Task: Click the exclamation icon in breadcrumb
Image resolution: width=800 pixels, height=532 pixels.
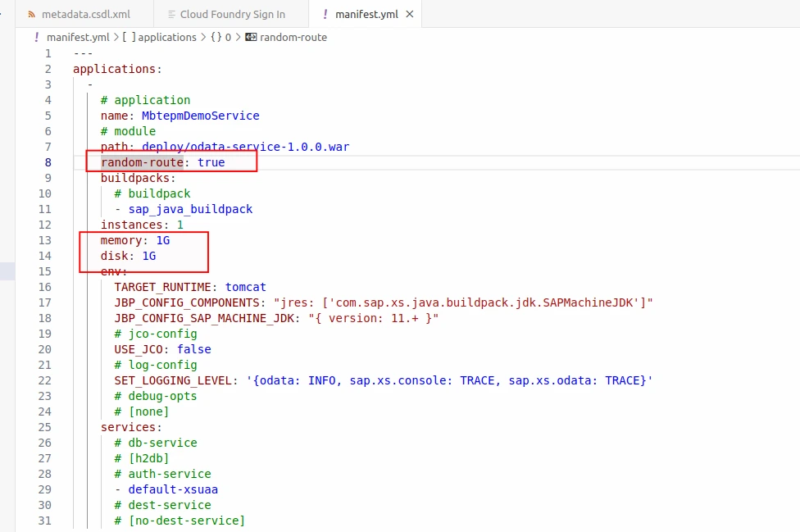Action: (37, 37)
